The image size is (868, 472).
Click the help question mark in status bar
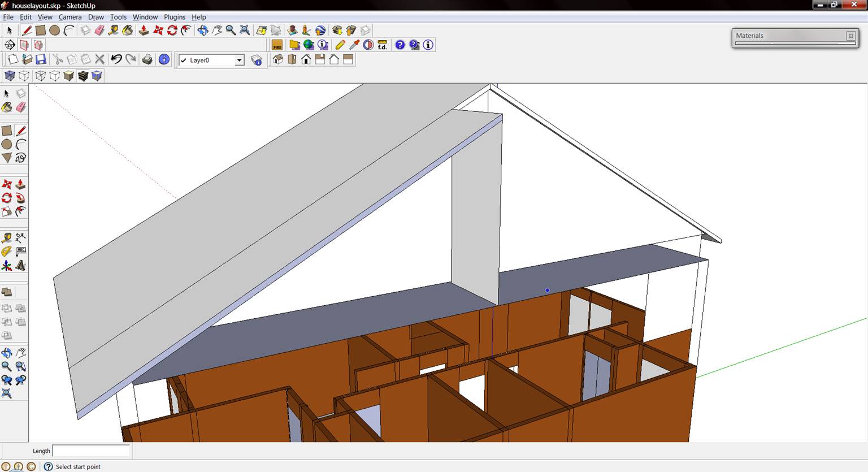pos(49,466)
